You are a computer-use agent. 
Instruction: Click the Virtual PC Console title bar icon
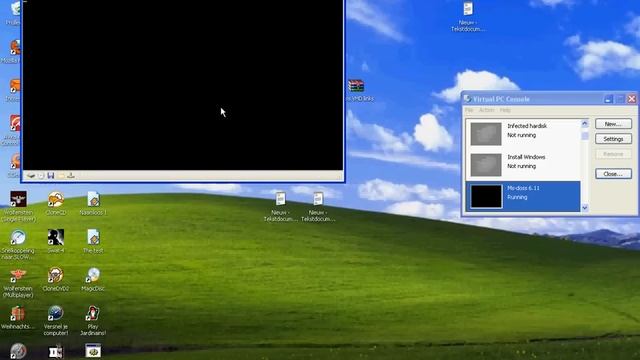click(x=467, y=99)
